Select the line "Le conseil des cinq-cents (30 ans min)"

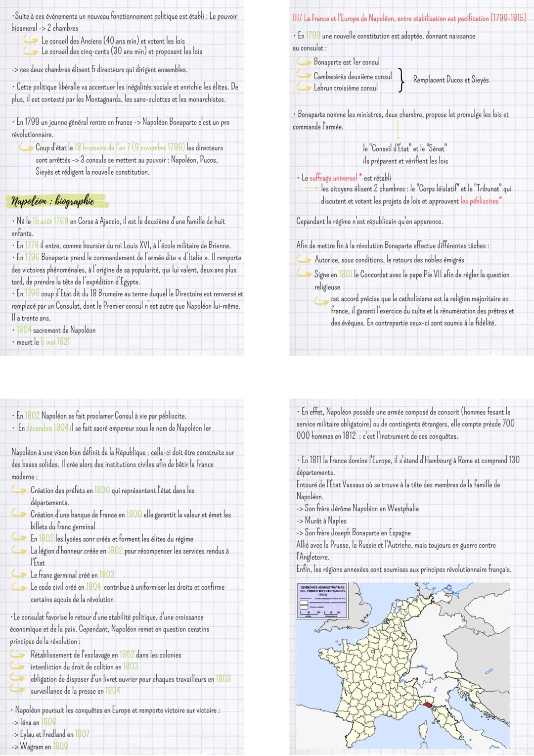point(122,51)
